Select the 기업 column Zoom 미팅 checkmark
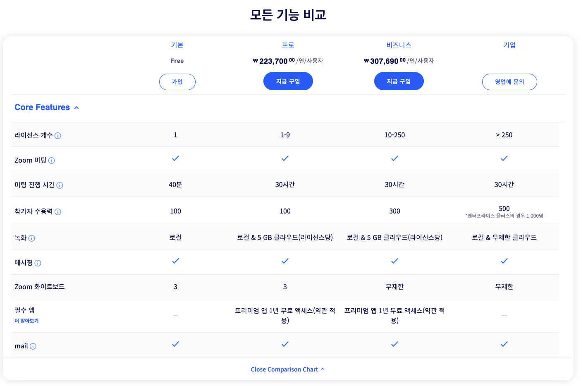 click(504, 158)
